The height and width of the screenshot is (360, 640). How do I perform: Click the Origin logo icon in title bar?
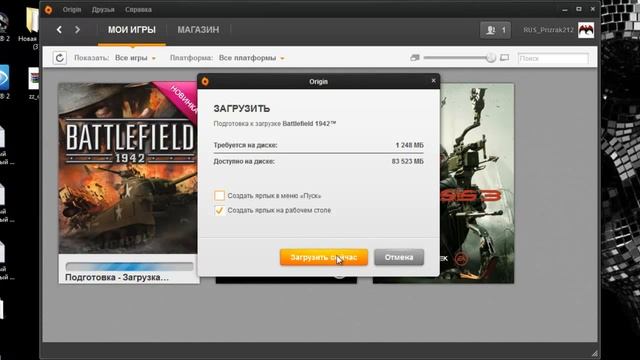click(x=49, y=9)
